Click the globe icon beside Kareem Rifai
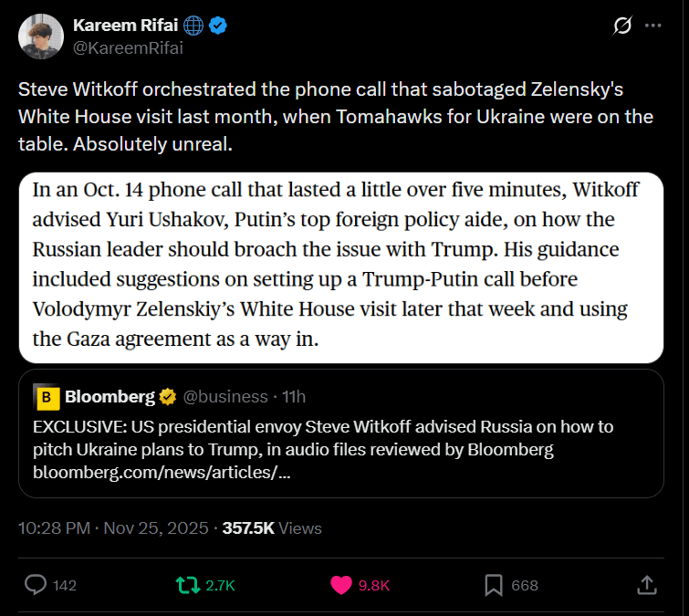Viewport: 689px width, 616px height. pos(194,26)
